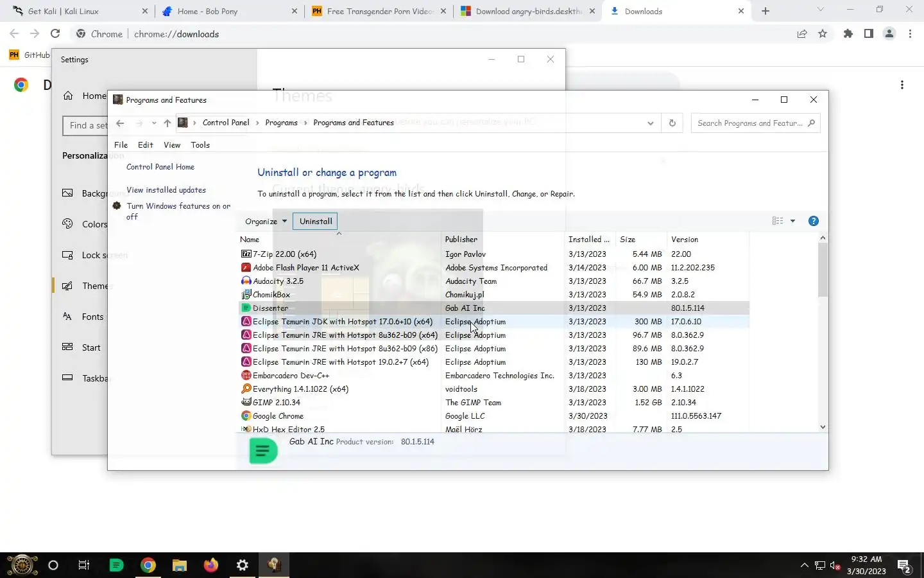Click the GIMP 2.10.34 icon
This screenshot has height=578, width=924.
point(246,402)
